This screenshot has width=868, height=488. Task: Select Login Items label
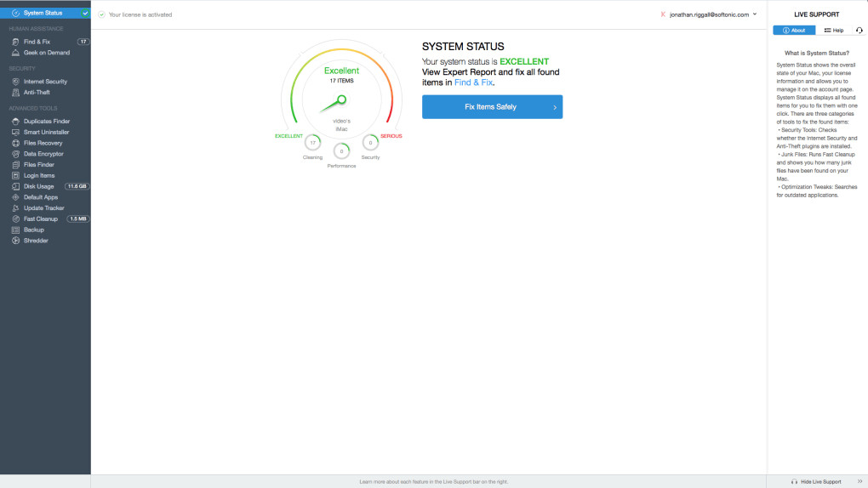pos(39,175)
